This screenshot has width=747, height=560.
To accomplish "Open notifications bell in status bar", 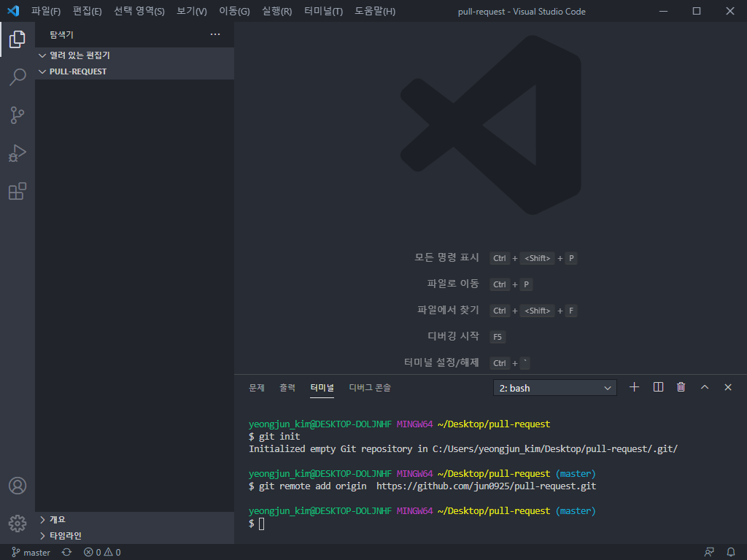I will click(x=731, y=553).
